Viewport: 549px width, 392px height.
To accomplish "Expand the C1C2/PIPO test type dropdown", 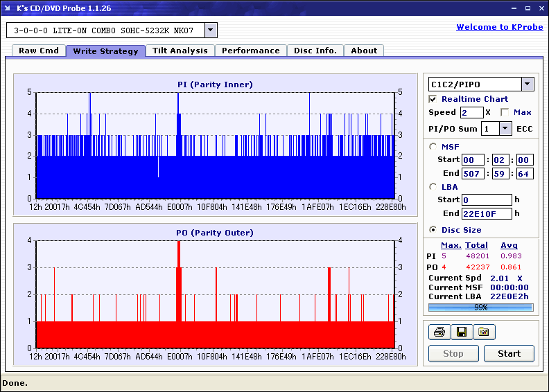I will point(527,84).
